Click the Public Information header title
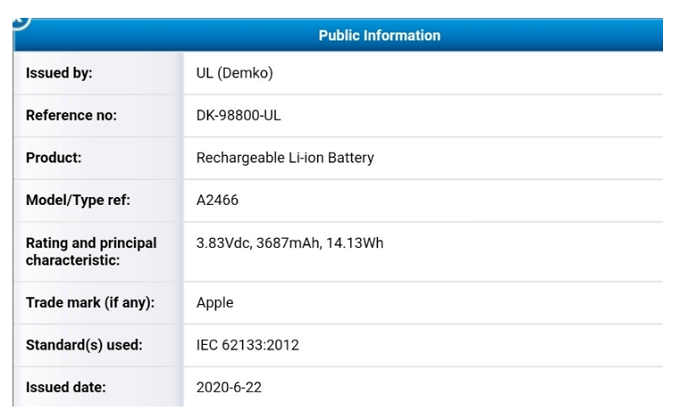 coord(379,35)
